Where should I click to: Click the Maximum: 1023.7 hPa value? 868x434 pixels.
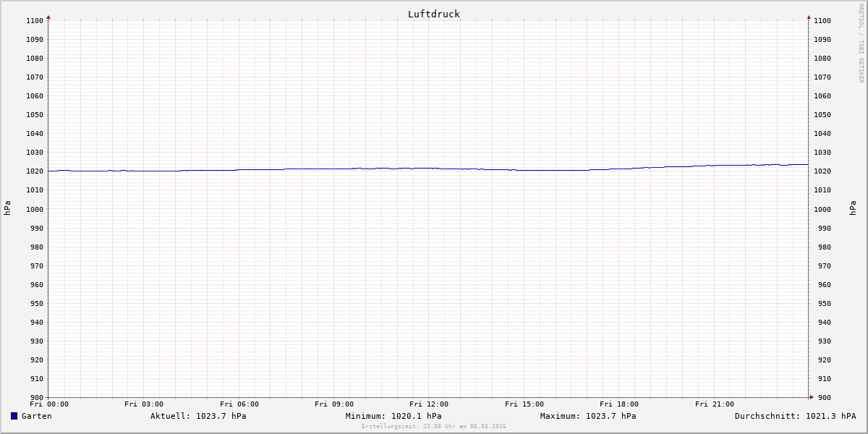point(588,416)
